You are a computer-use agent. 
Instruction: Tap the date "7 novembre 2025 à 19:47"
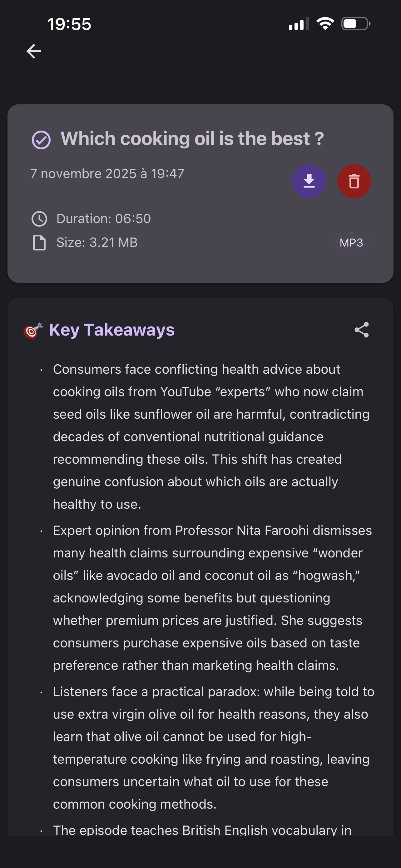tap(107, 173)
